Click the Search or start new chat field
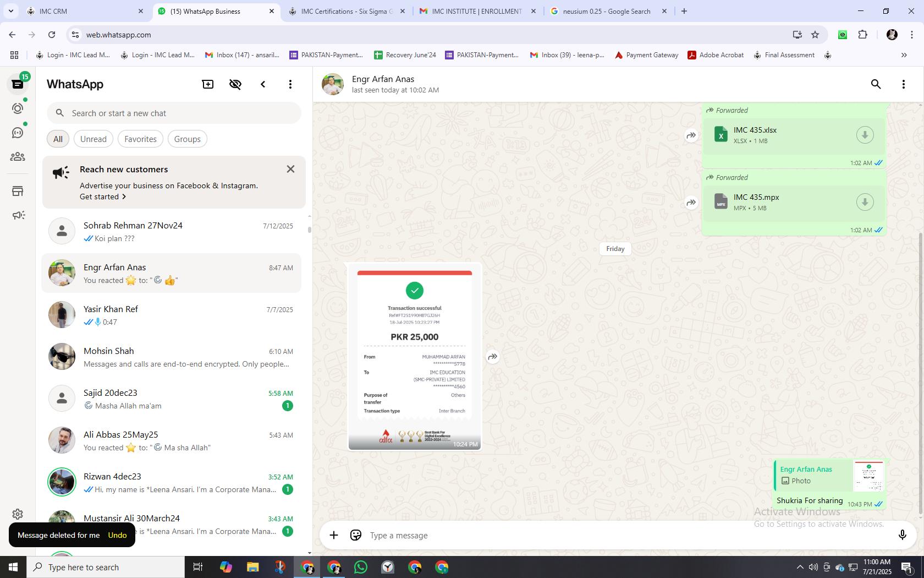This screenshot has width=924, height=578. coord(174,113)
